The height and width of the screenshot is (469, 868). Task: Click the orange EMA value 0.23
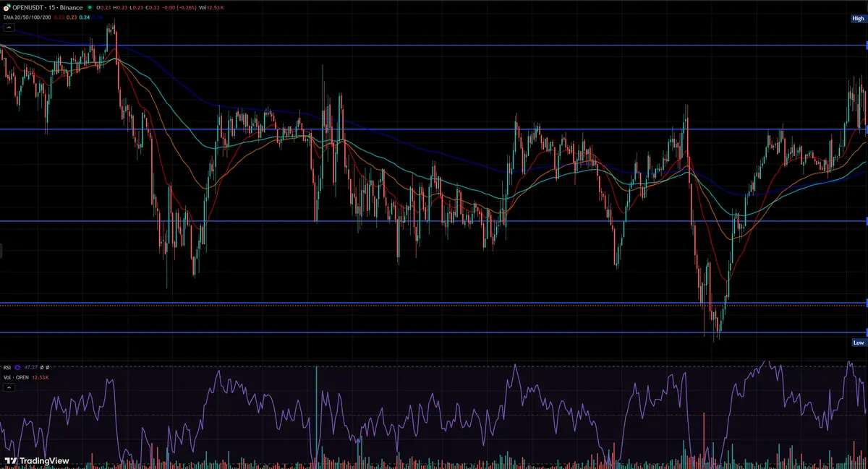(72, 17)
